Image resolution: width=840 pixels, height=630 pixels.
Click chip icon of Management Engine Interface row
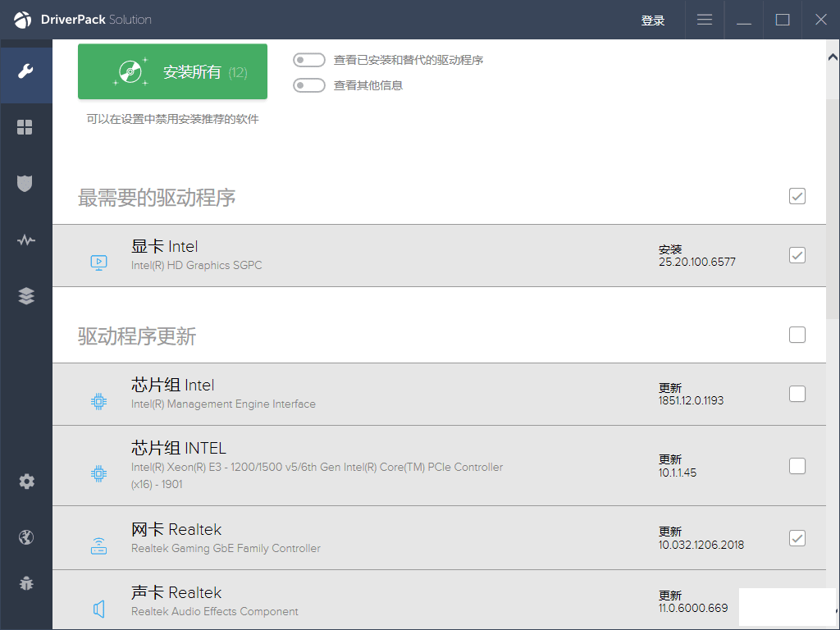coord(98,401)
